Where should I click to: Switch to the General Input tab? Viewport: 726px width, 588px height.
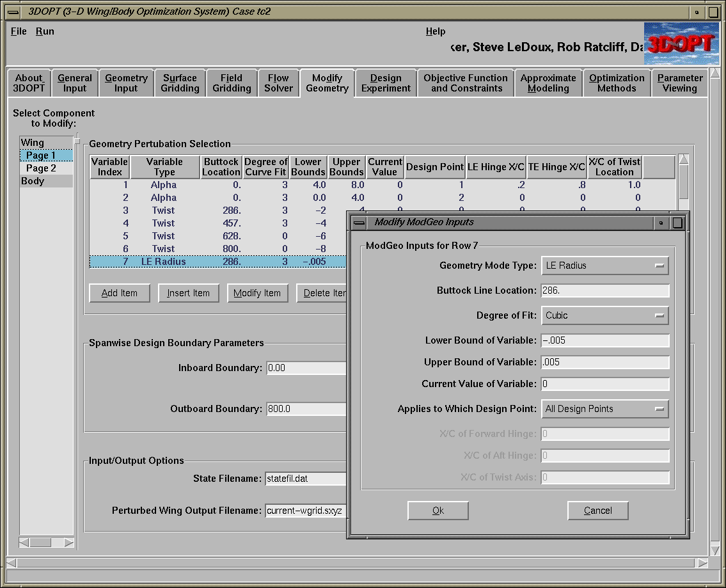75,83
